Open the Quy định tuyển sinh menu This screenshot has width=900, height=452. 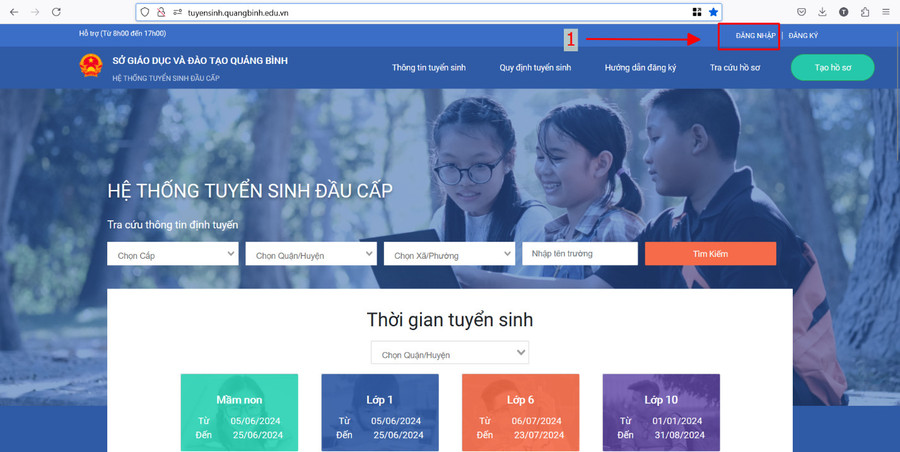(x=535, y=68)
